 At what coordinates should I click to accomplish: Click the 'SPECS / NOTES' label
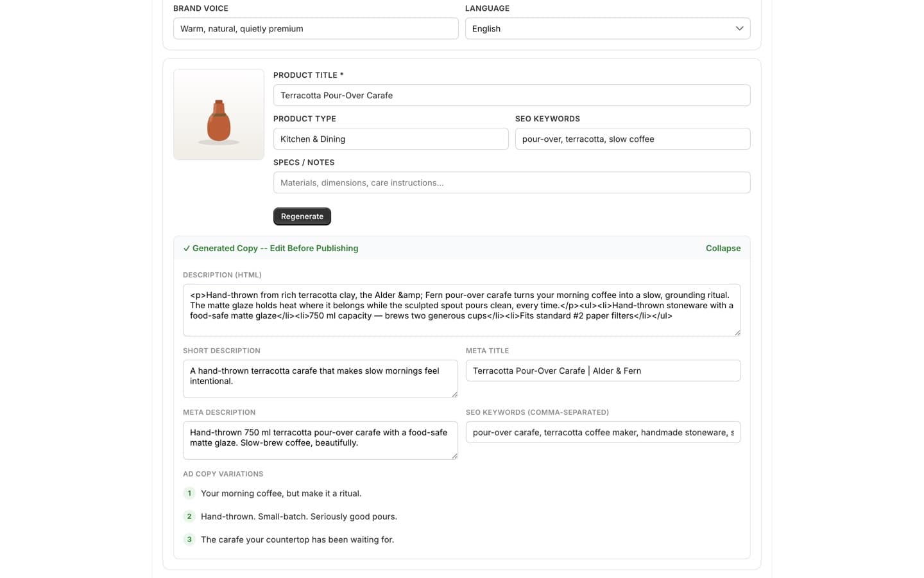(x=304, y=162)
